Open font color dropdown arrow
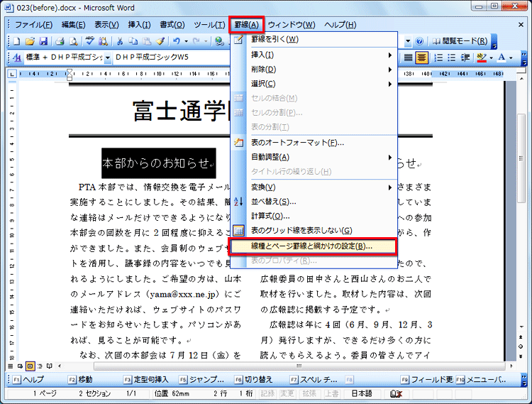Image resolution: width=532 pixels, height=404 pixels. [x=511, y=58]
